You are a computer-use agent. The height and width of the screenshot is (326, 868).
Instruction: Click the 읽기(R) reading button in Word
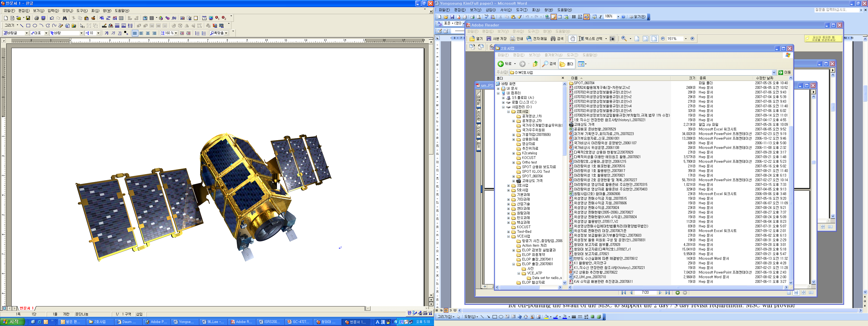click(637, 17)
